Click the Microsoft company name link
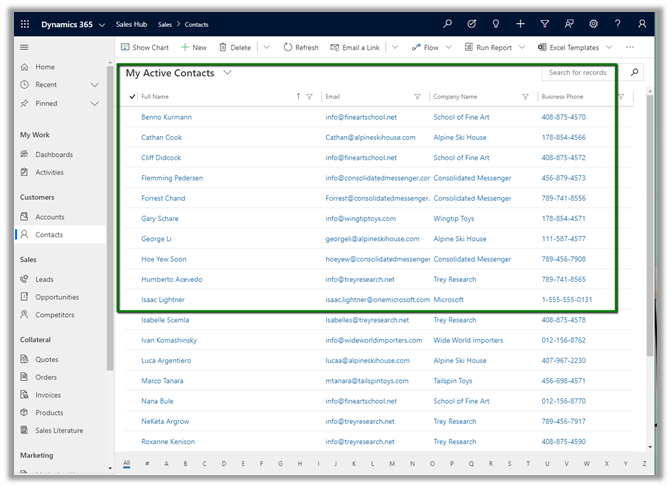 [448, 300]
